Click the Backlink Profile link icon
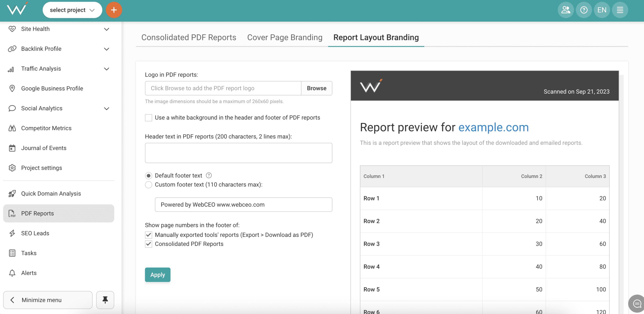The image size is (644, 314). tap(12, 49)
